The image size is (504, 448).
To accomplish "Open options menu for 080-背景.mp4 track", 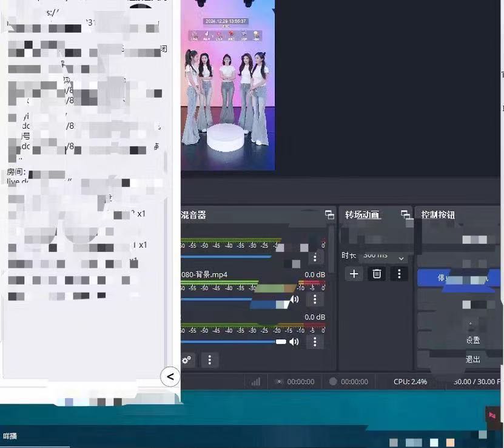I will pos(315,299).
